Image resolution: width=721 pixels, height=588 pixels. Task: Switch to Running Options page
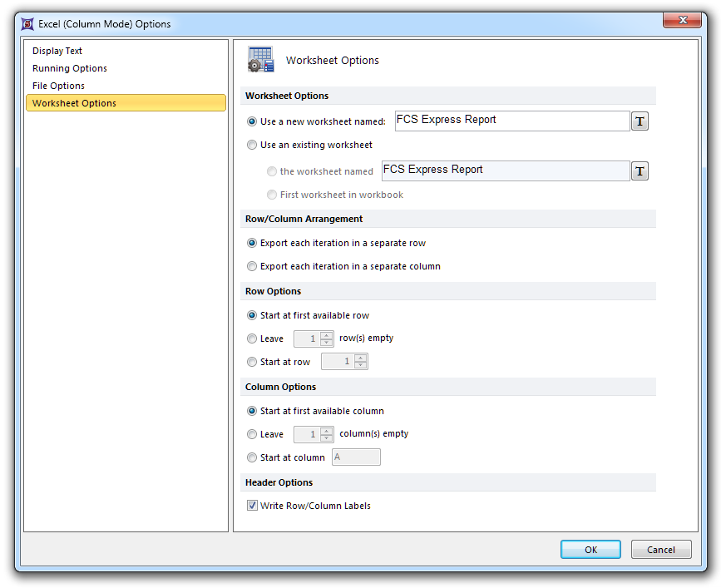pos(70,68)
